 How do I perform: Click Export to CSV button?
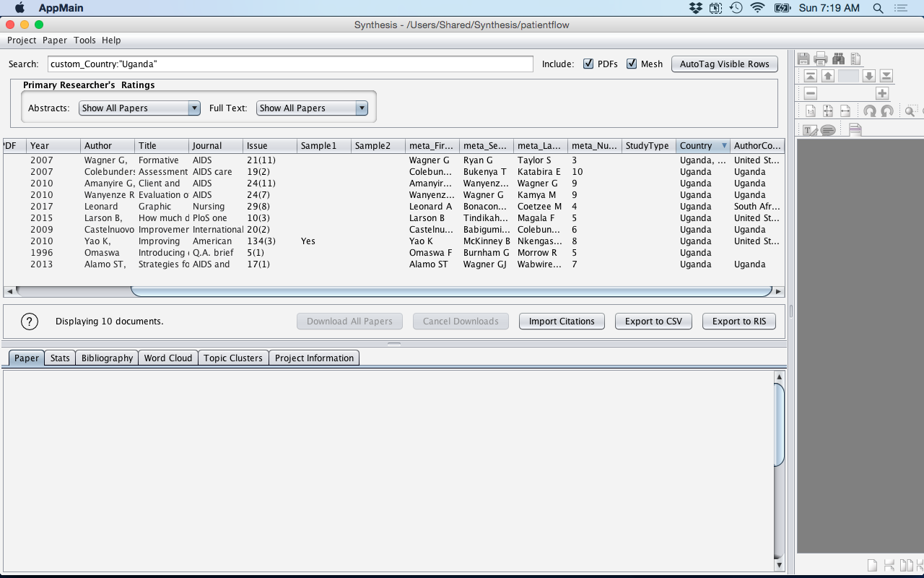click(x=653, y=322)
